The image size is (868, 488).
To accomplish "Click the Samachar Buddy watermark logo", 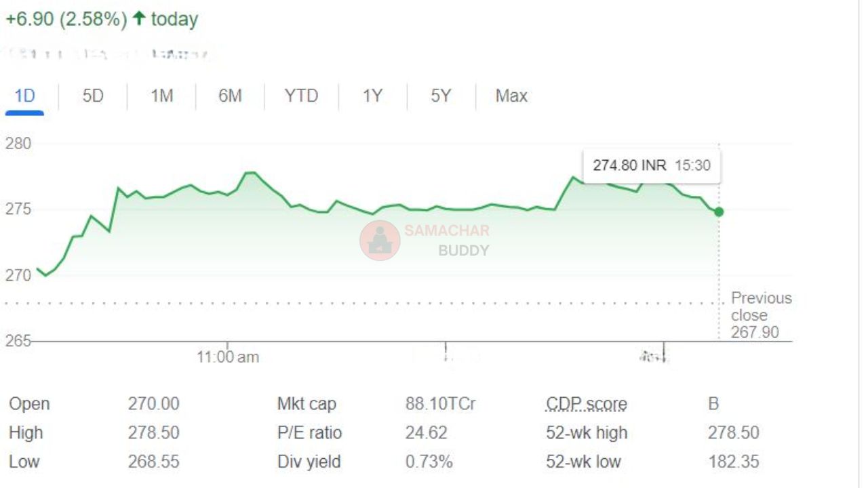I will [380, 241].
